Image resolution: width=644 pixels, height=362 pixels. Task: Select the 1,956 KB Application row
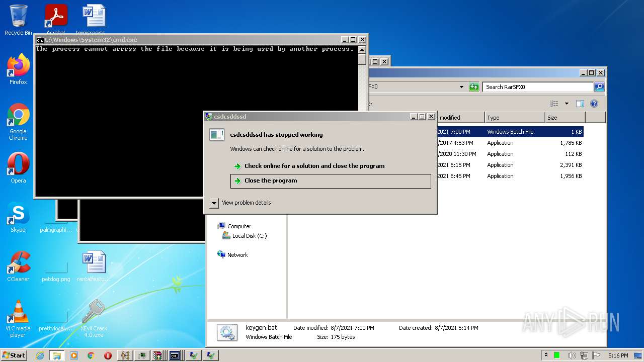point(510,176)
